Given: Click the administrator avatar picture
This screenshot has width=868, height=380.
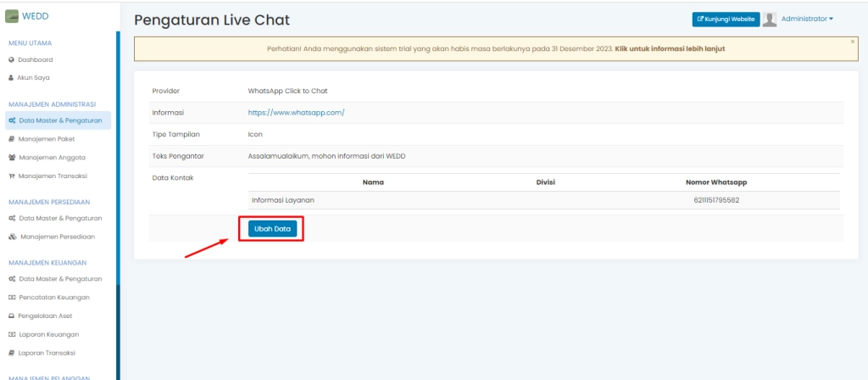Looking at the screenshot, I should click(x=770, y=20).
